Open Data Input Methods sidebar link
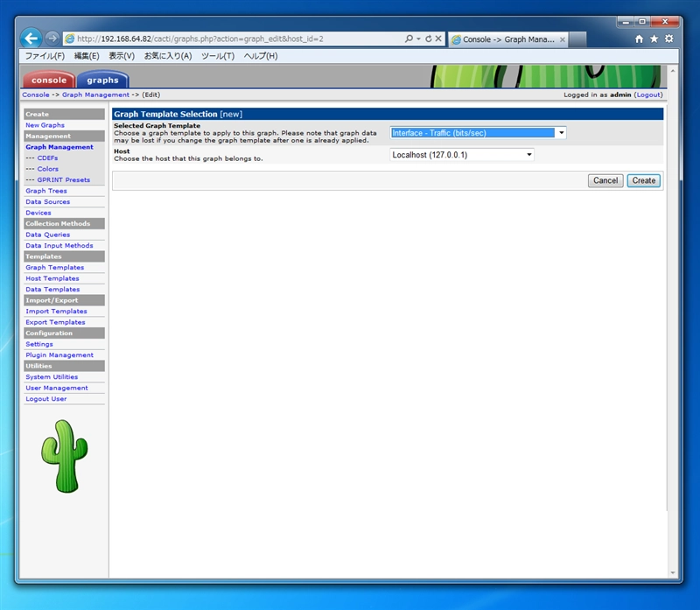Image resolution: width=700 pixels, height=610 pixels. 59,245
